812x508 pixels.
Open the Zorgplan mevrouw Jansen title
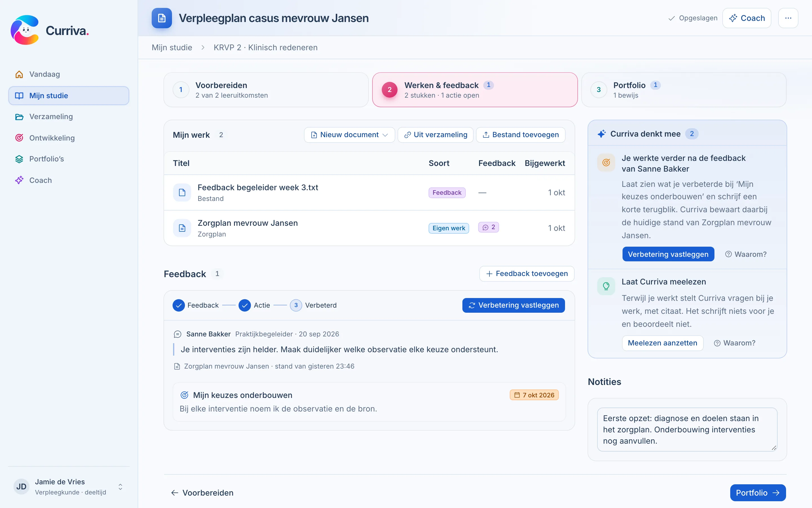pos(248,223)
